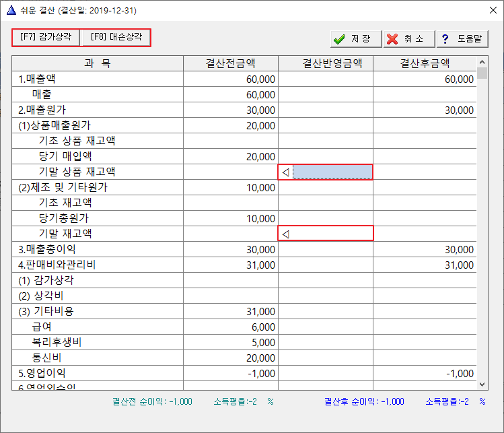Click the [F7] 감가상각 button
The height and width of the screenshot is (433, 504).
pos(46,37)
